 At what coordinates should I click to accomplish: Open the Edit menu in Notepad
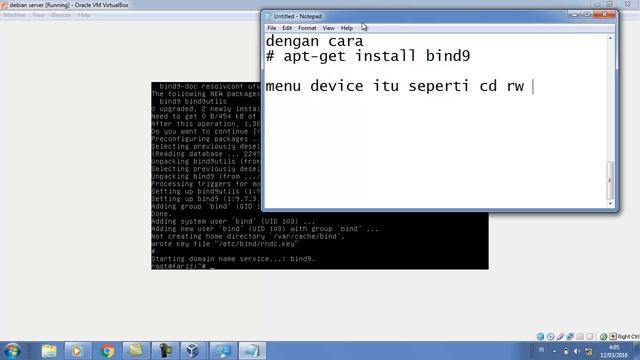pos(287,28)
